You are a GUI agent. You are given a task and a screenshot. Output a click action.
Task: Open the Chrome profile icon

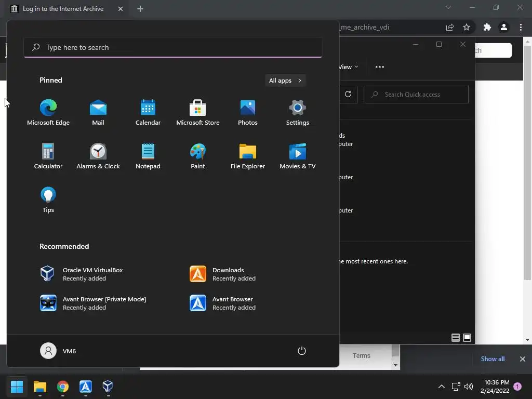pos(504,27)
